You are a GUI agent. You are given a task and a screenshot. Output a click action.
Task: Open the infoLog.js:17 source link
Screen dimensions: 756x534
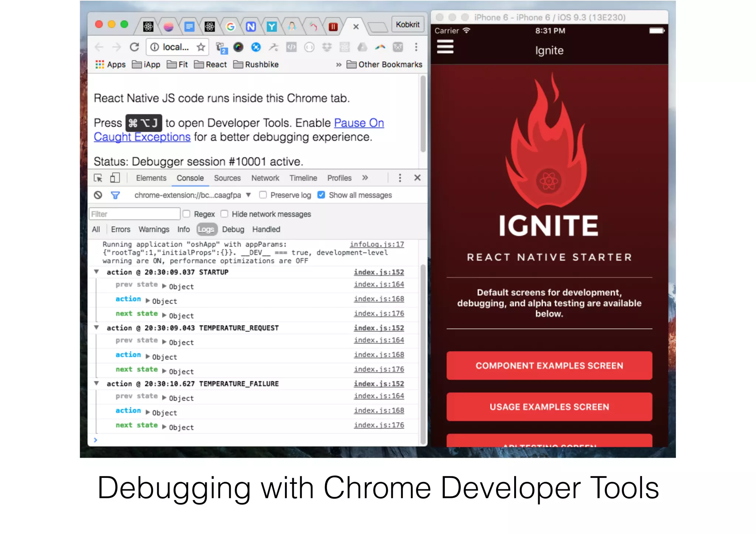(x=377, y=244)
